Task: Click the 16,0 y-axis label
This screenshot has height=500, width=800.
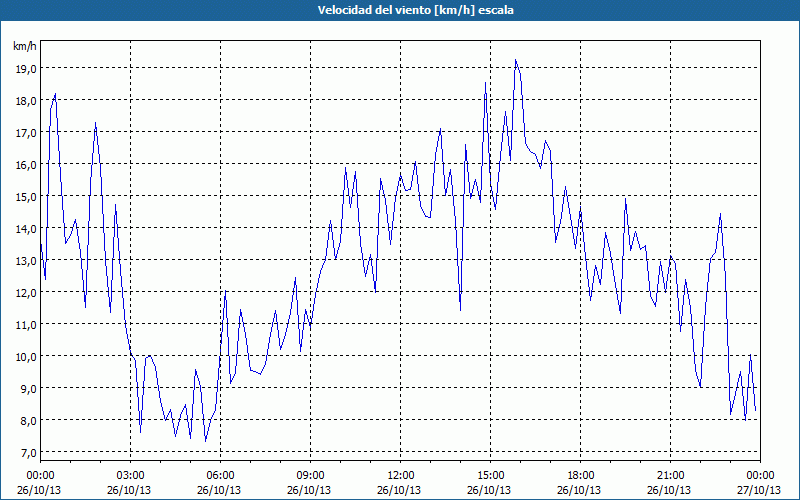Action: point(26,165)
